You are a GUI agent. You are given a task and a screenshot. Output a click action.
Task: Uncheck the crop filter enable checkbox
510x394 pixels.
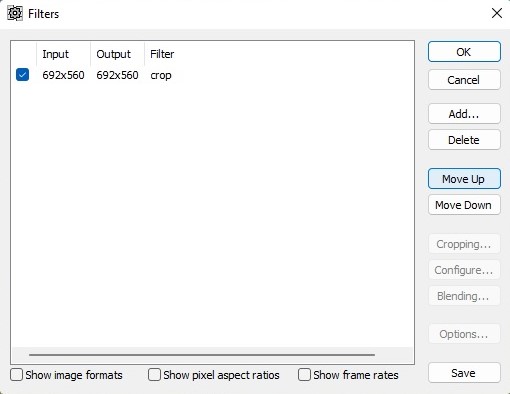[x=23, y=75]
